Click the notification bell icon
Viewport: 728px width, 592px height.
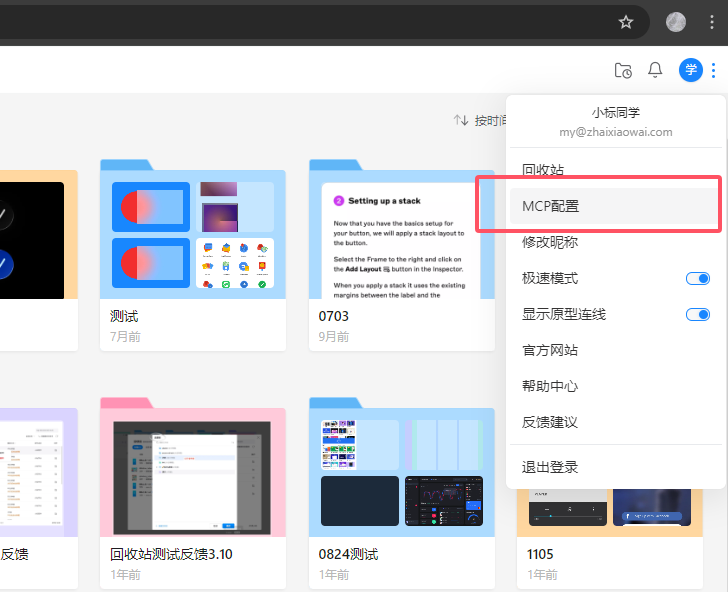tap(655, 70)
